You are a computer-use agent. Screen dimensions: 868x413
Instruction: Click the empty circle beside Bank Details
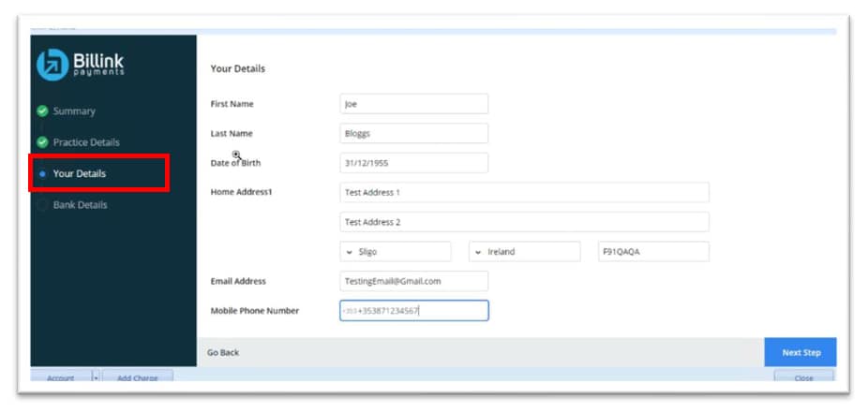click(x=42, y=205)
